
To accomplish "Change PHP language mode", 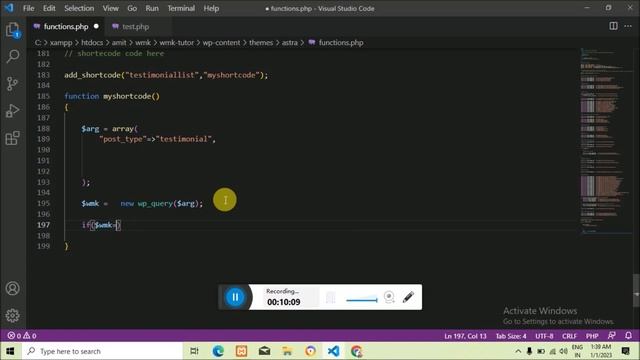I will coord(592,336).
